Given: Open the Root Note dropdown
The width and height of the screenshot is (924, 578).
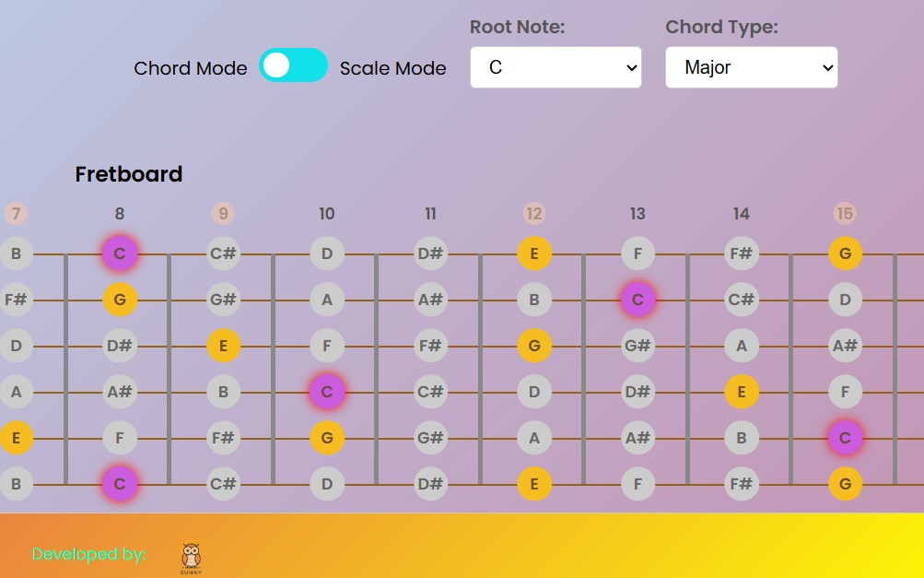Looking at the screenshot, I should tap(556, 67).
